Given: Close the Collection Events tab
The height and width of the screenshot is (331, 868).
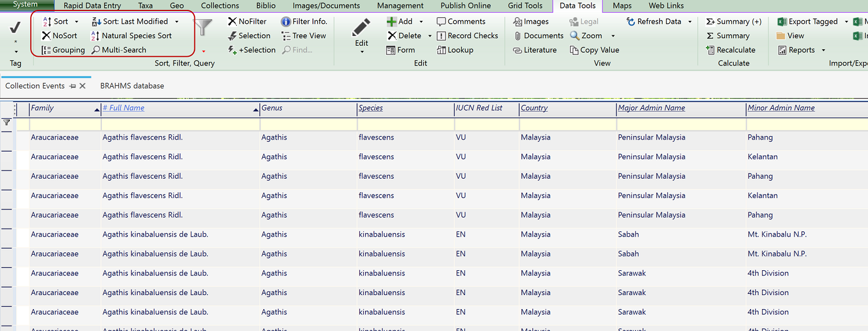Looking at the screenshot, I should coord(82,86).
